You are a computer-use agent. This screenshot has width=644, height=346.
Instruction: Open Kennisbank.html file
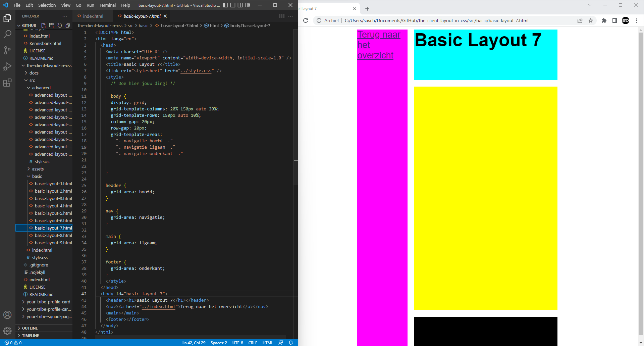click(45, 43)
